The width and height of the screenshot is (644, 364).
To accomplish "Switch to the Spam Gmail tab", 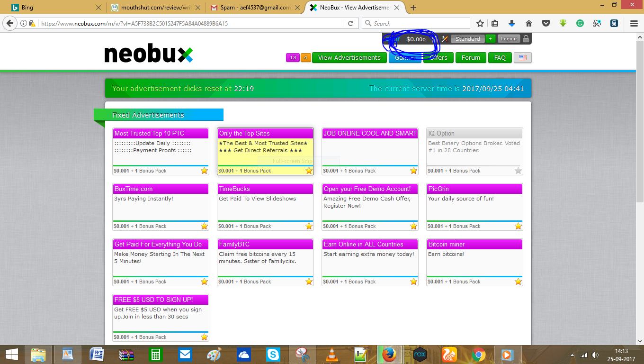I will 250,8.
